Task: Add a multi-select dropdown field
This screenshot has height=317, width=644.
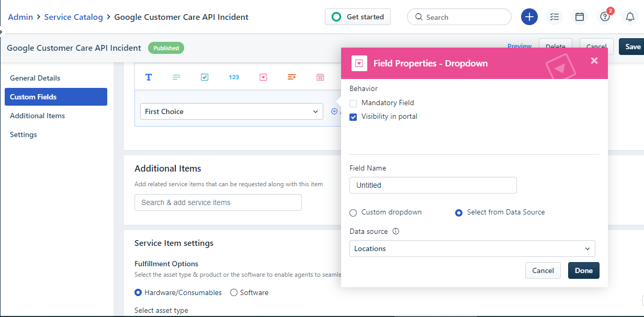Action: (292, 77)
